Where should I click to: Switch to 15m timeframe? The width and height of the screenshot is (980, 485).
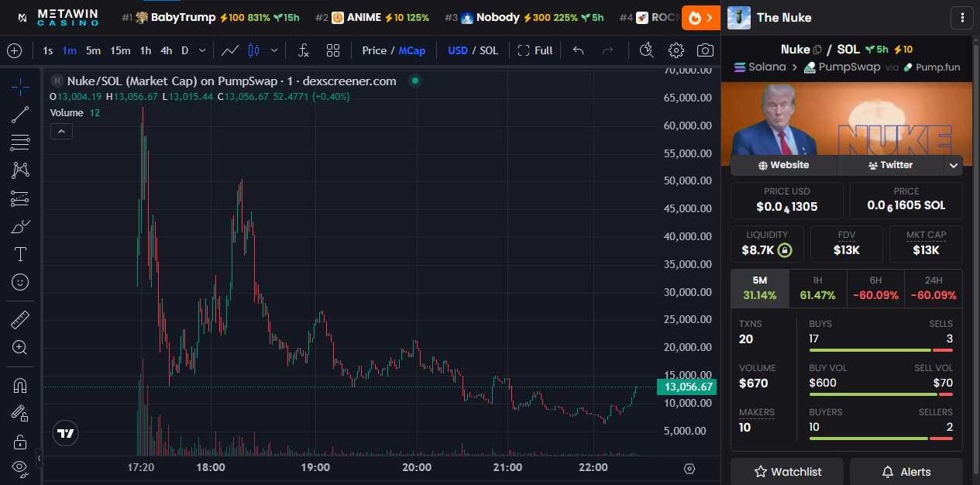[x=120, y=50]
